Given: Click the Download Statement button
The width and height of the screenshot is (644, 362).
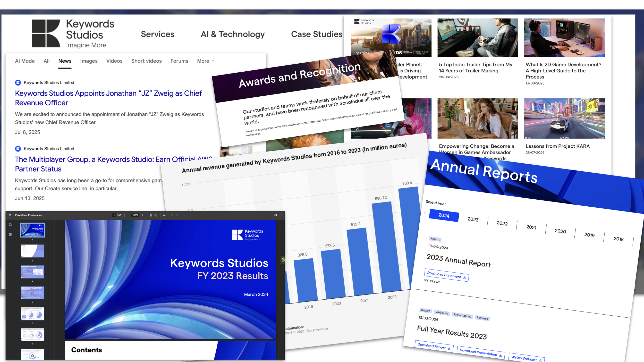Looking at the screenshot, I should [446, 275].
